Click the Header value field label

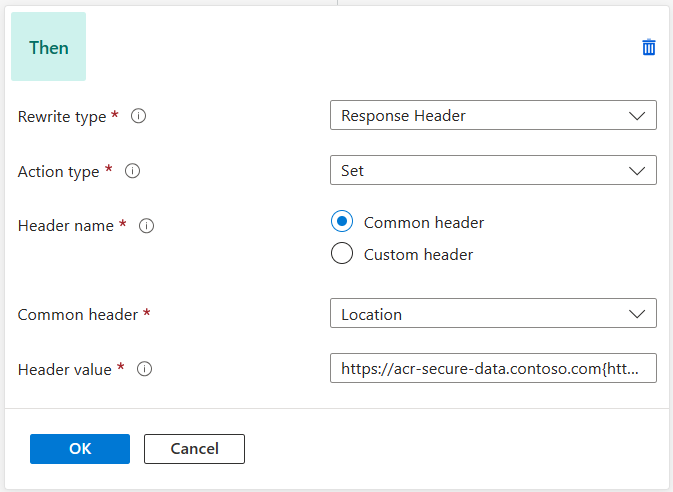pyautogui.click(x=64, y=369)
